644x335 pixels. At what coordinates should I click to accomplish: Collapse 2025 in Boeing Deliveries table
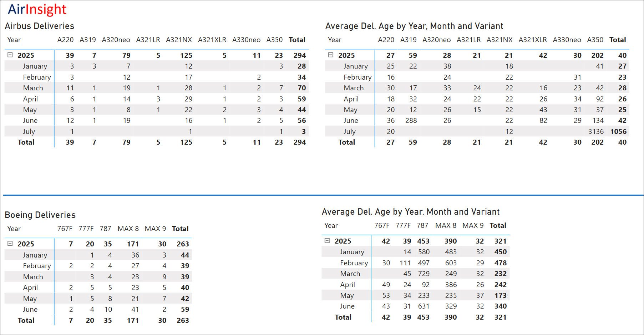[10, 244]
